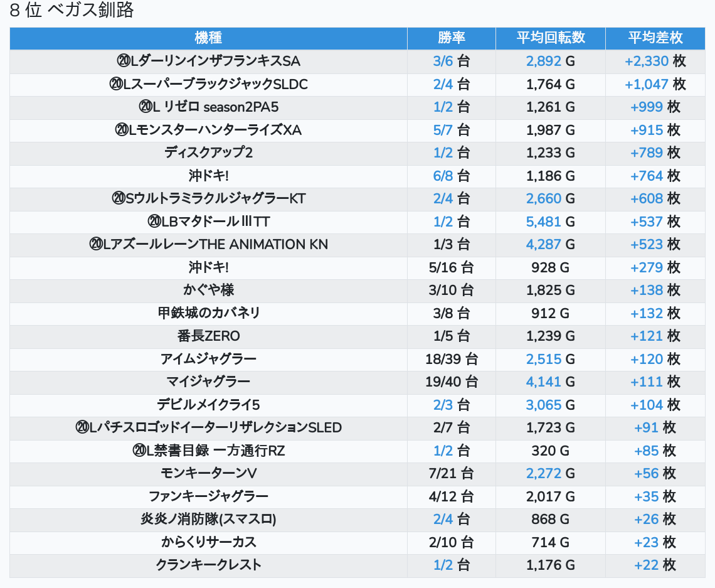Click average spins value 1,233 G
715x588 pixels.
(x=551, y=153)
